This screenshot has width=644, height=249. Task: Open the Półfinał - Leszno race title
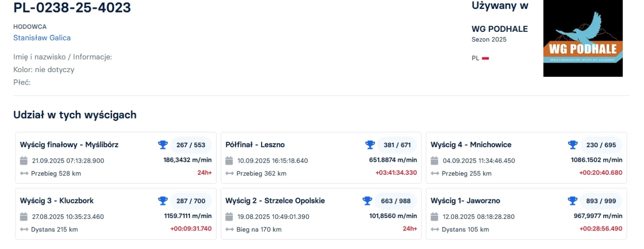coord(255,145)
